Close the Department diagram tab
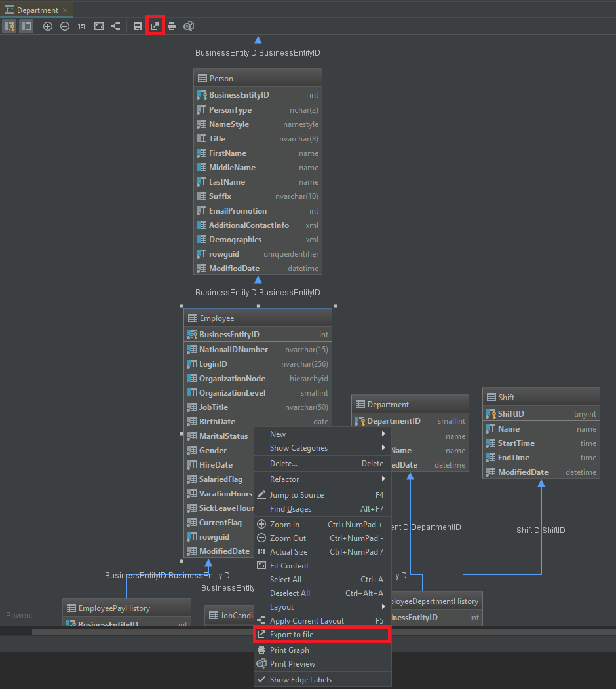Screen dimensions: 616x689 pos(66,10)
